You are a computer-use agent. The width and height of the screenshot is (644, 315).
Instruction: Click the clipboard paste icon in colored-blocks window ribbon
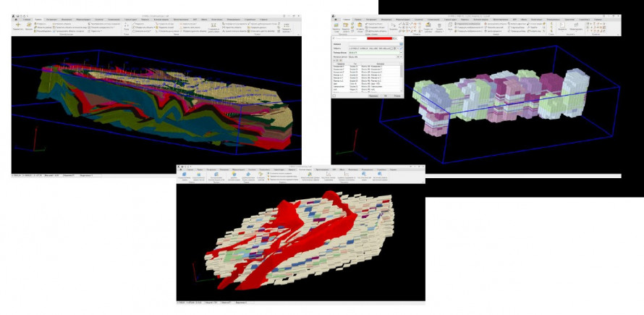360,25
